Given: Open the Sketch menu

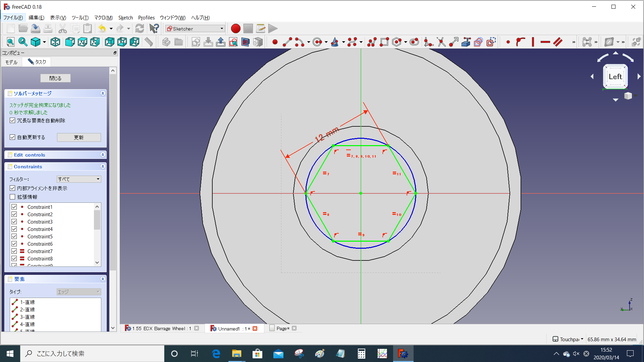Looking at the screenshot, I should coord(125,18).
